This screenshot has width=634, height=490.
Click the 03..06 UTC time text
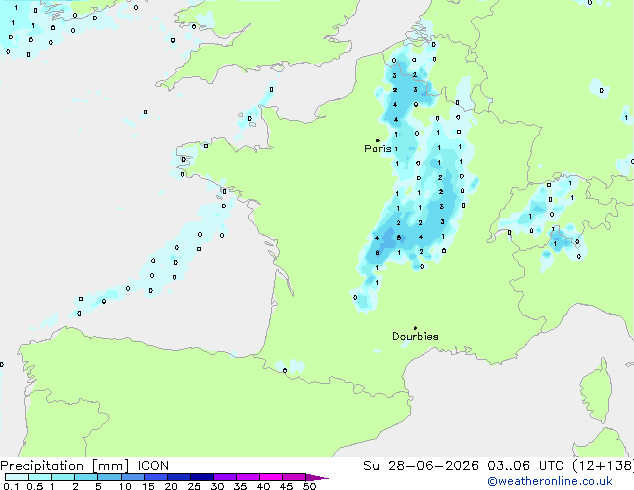coord(525,466)
